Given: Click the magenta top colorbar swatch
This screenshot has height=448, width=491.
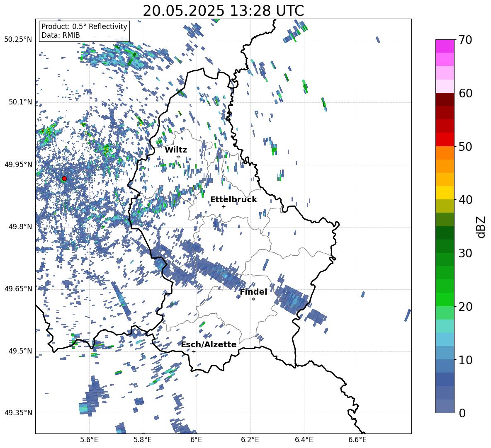Looking at the screenshot, I should [x=445, y=46].
